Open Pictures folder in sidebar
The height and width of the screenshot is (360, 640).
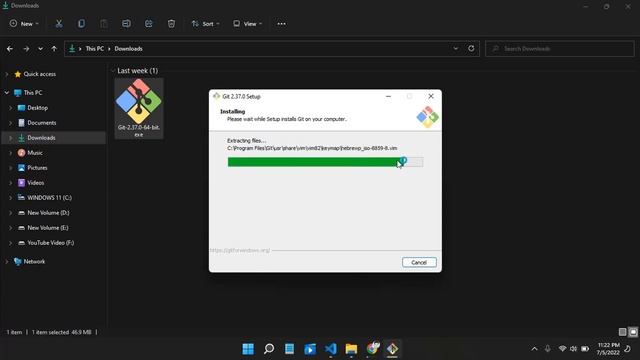37,168
